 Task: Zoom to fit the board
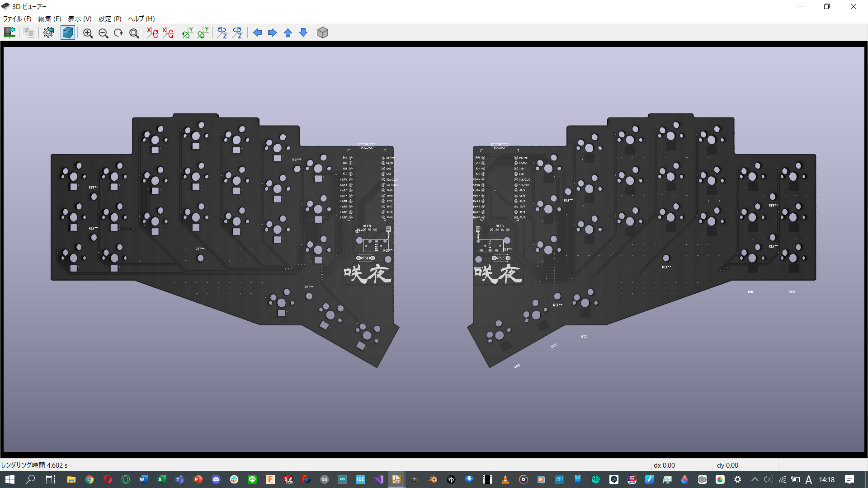point(134,33)
